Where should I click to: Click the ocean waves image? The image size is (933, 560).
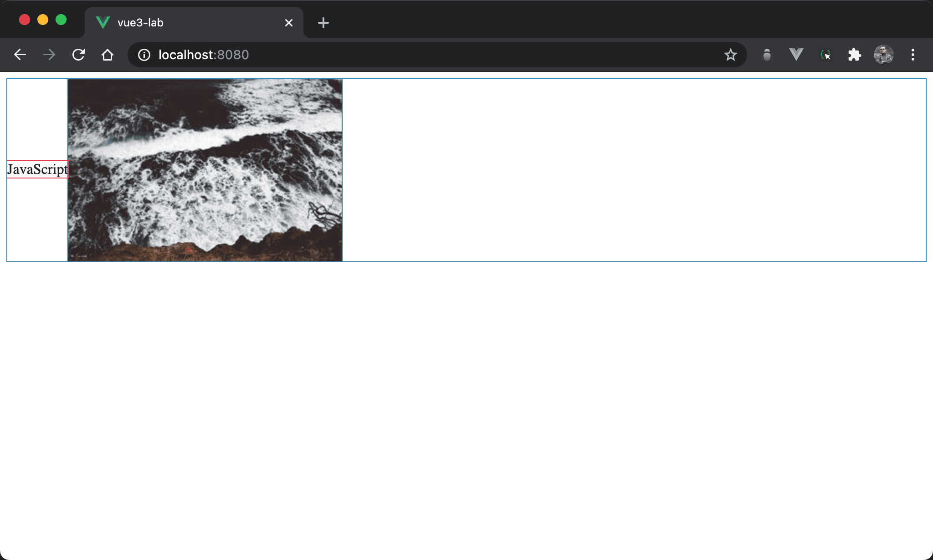pos(205,170)
